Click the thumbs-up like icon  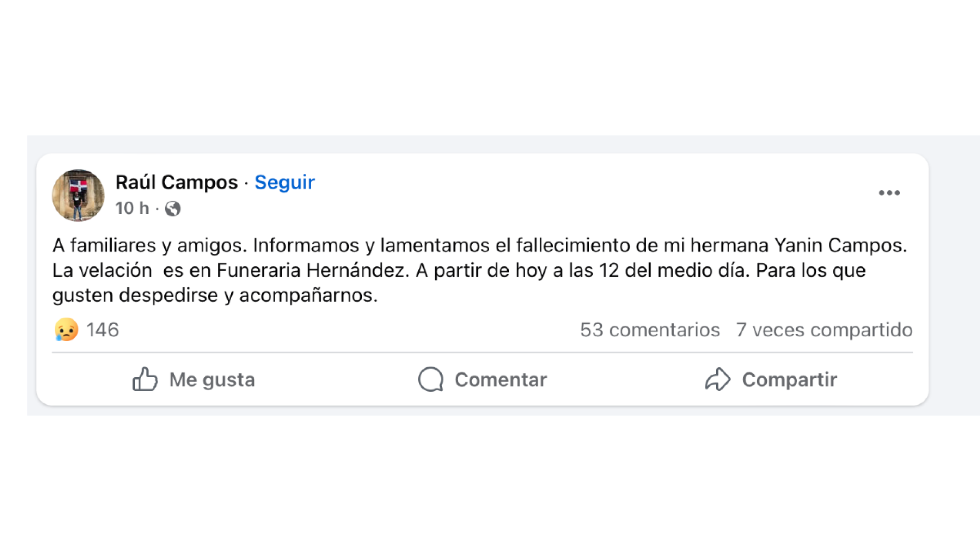point(145,379)
